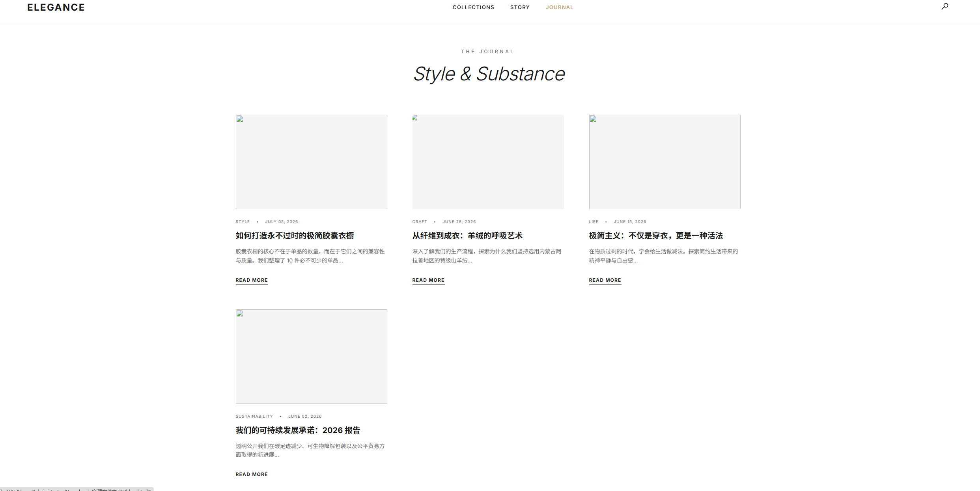Click READ MORE under the SUSTAINABILITY article

(252, 474)
